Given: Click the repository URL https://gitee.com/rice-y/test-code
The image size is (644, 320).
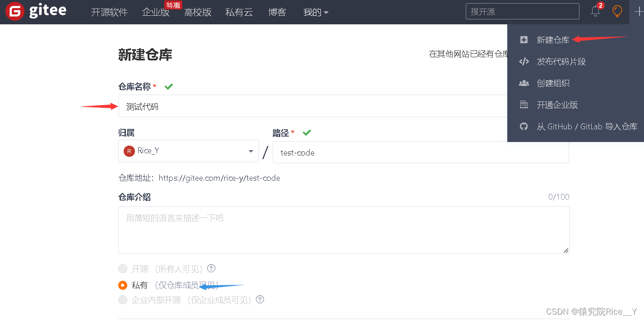Looking at the screenshot, I should [219, 178].
